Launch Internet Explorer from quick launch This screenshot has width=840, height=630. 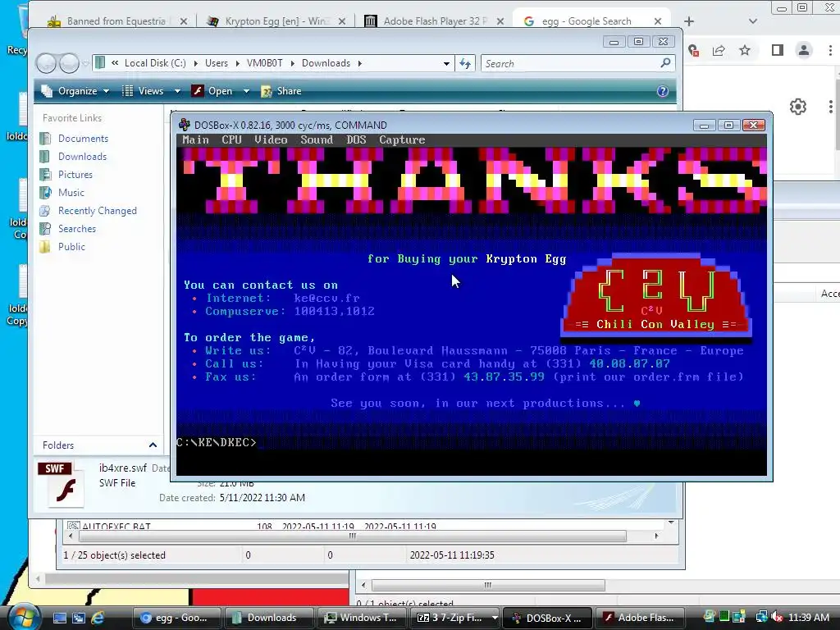click(98, 618)
